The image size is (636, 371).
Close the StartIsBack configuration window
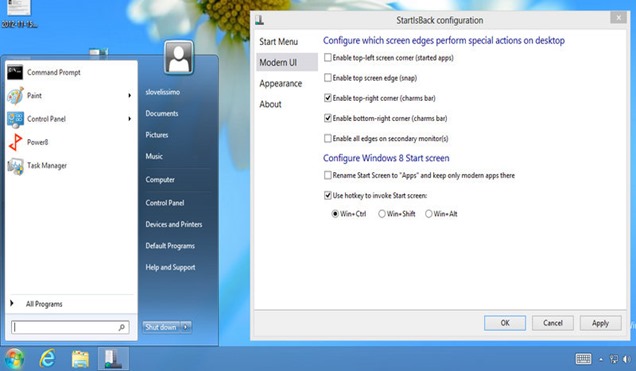[619, 17]
